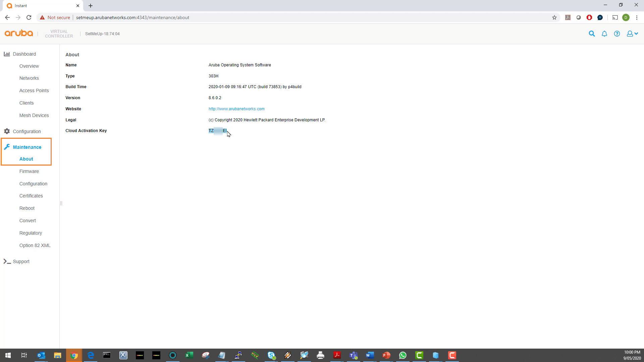Viewport: 644px width, 362px height.
Task: Expand the browser profile avatar menu
Action: tap(627, 17)
